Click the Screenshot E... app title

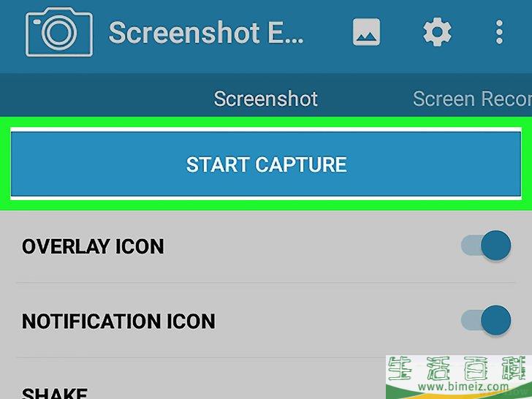[x=206, y=33]
